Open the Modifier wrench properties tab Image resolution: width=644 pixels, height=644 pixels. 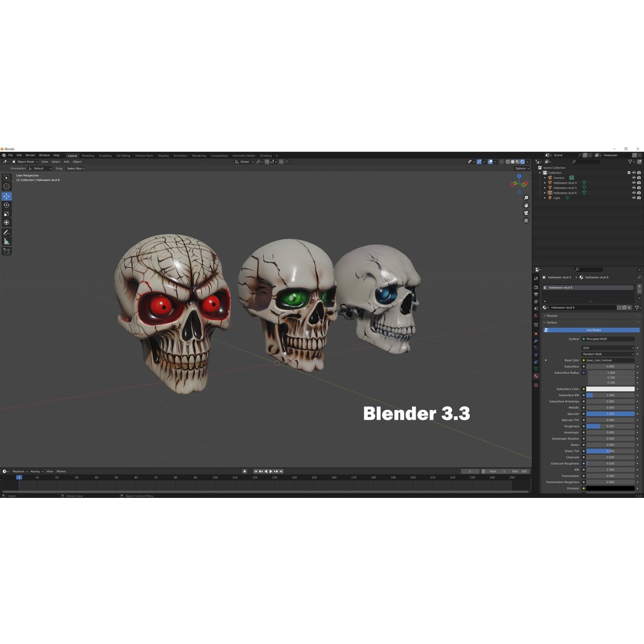click(x=536, y=341)
